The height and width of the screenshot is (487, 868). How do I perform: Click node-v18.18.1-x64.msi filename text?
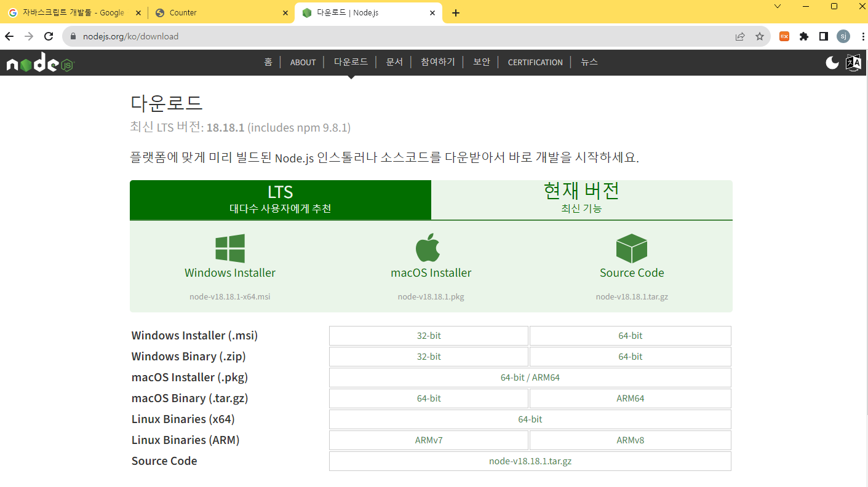[x=230, y=296]
